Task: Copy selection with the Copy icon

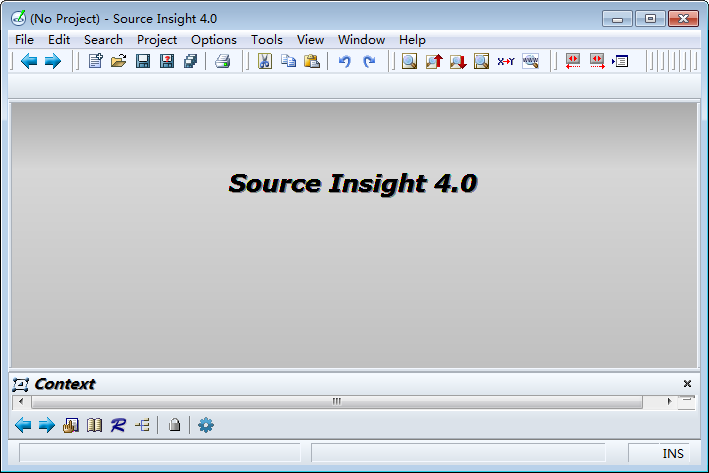Action: [x=288, y=61]
